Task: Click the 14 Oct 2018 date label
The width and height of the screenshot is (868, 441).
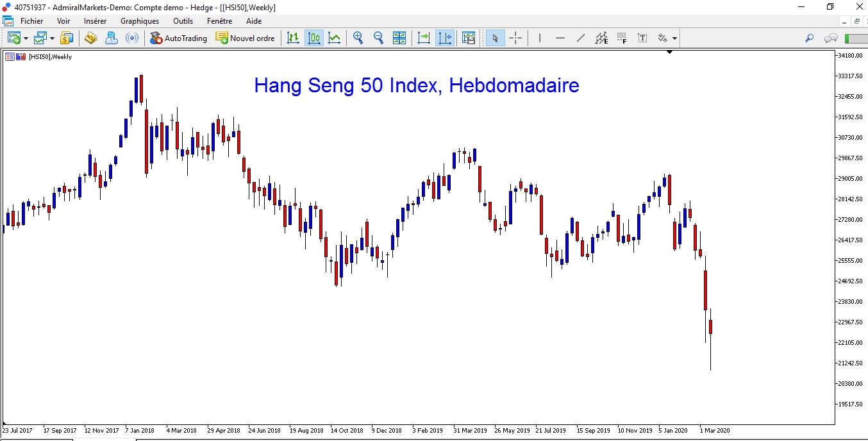Action: 347,430
